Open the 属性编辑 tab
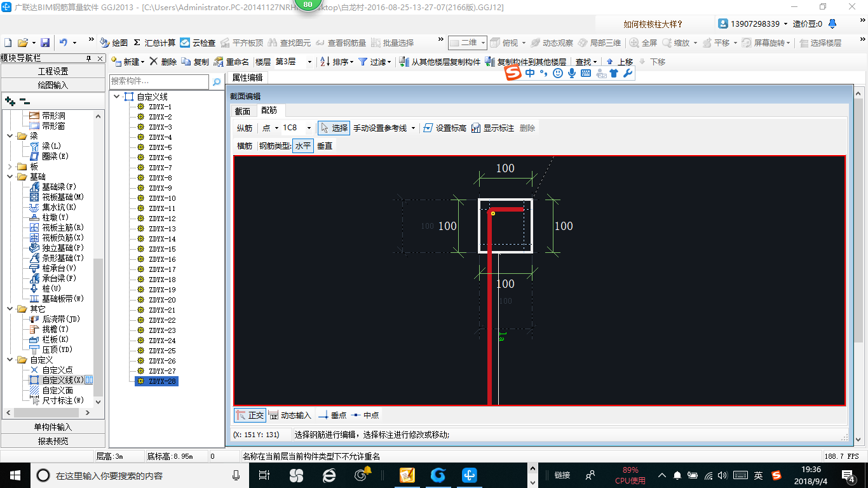The width and height of the screenshot is (868, 488). [247, 78]
